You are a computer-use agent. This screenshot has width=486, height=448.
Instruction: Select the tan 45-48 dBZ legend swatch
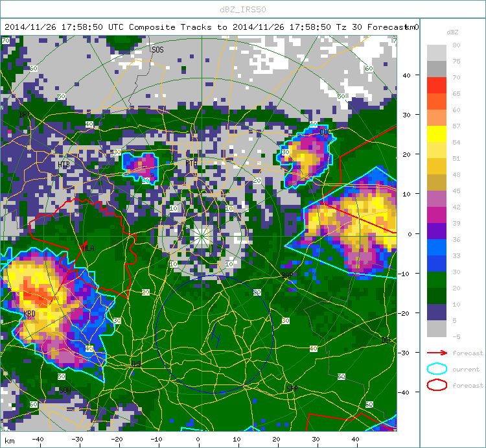437,183
